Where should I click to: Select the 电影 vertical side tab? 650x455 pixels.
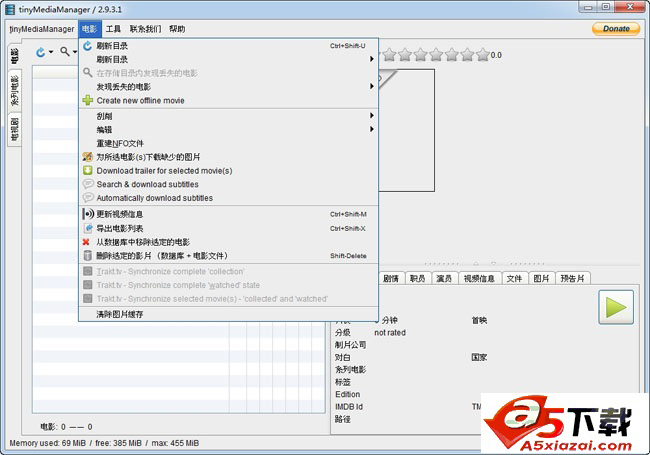[15, 56]
